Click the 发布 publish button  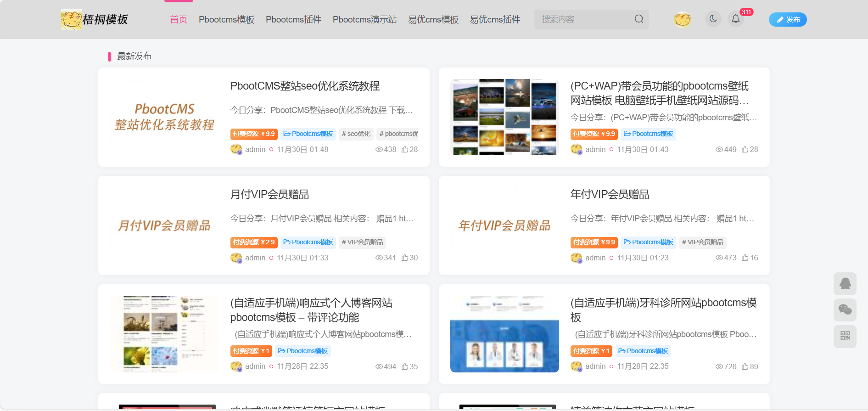[788, 19]
